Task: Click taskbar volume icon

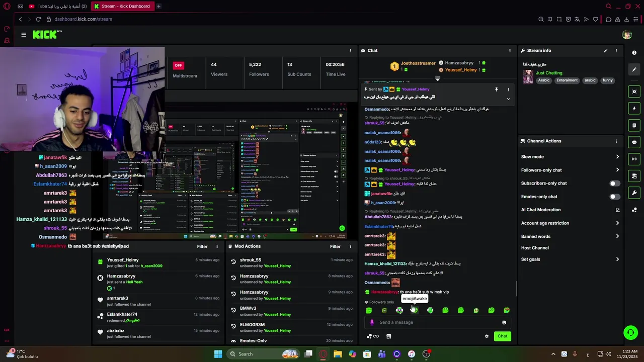Action: coord(608,354)
